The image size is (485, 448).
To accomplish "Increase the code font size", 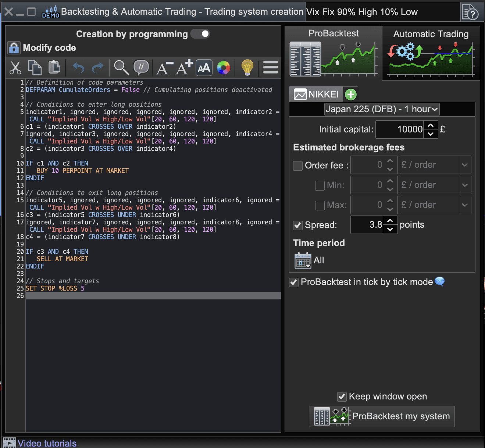I will coord(184,68).
